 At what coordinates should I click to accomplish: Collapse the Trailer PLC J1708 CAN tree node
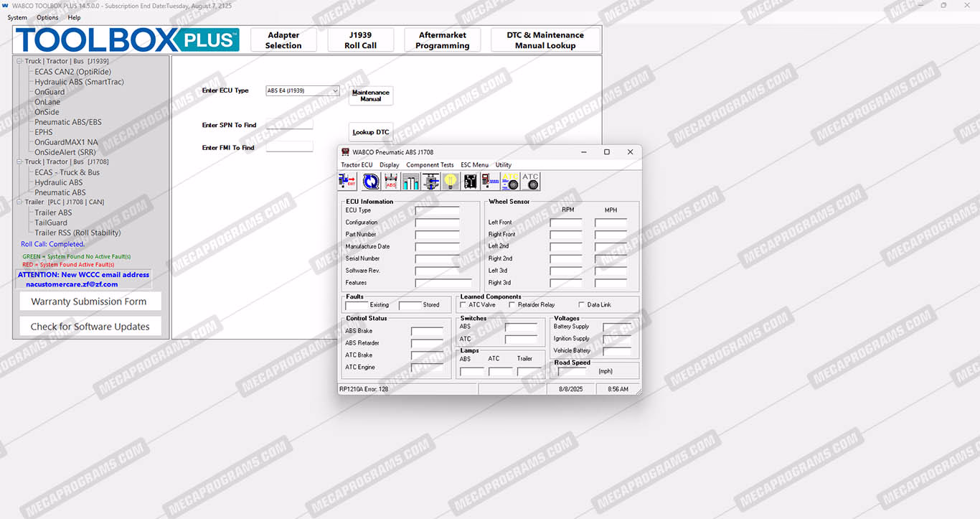[19, 202]
